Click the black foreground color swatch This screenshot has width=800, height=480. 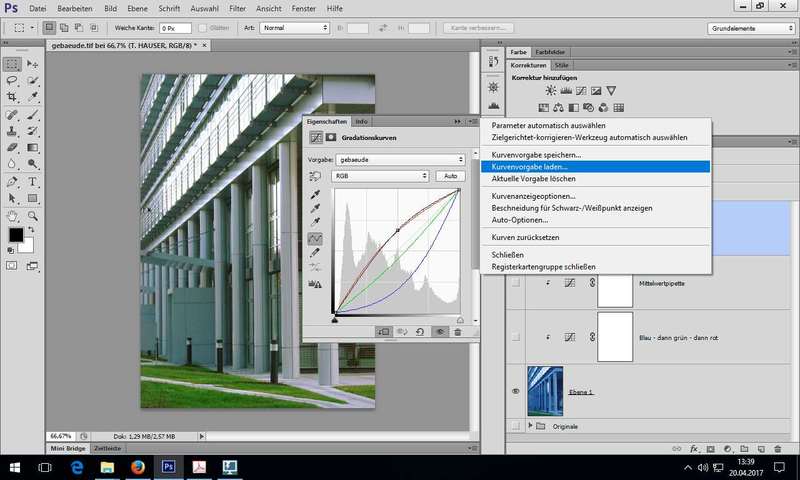coord(17,235)
